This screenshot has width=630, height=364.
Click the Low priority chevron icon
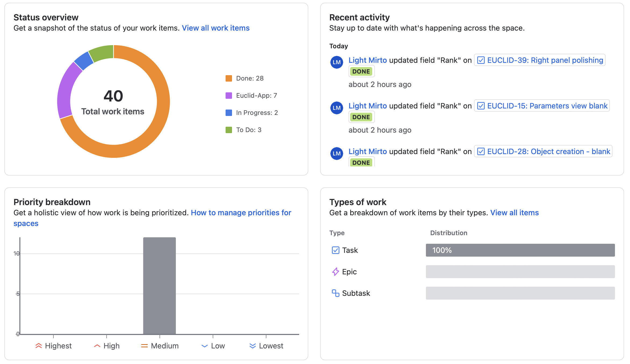(x=205, y=346)
